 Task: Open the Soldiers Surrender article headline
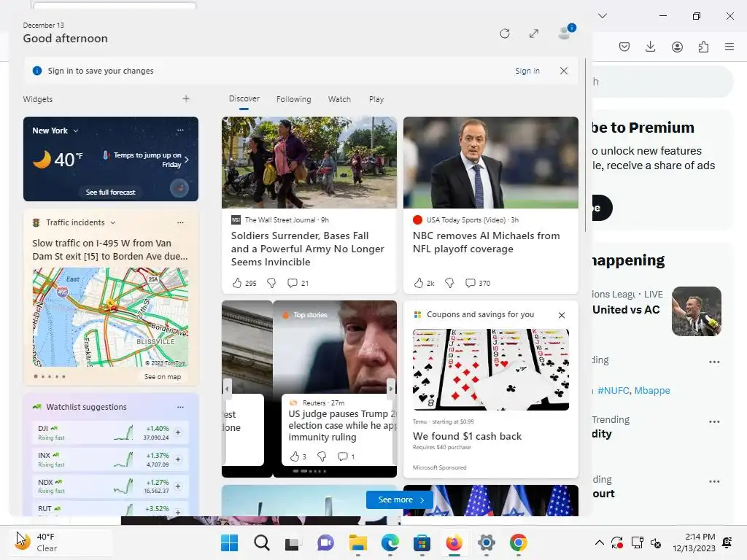coord(307,249)
